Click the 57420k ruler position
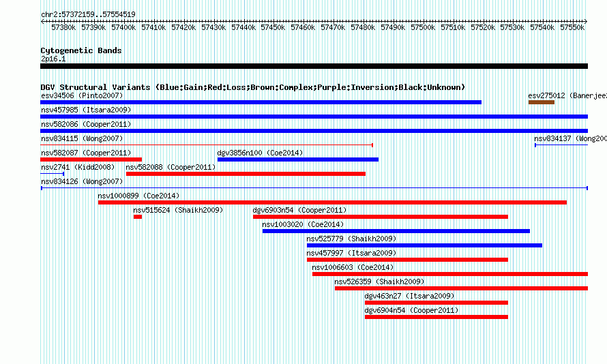The image size is (607, 364). [183, 27]
